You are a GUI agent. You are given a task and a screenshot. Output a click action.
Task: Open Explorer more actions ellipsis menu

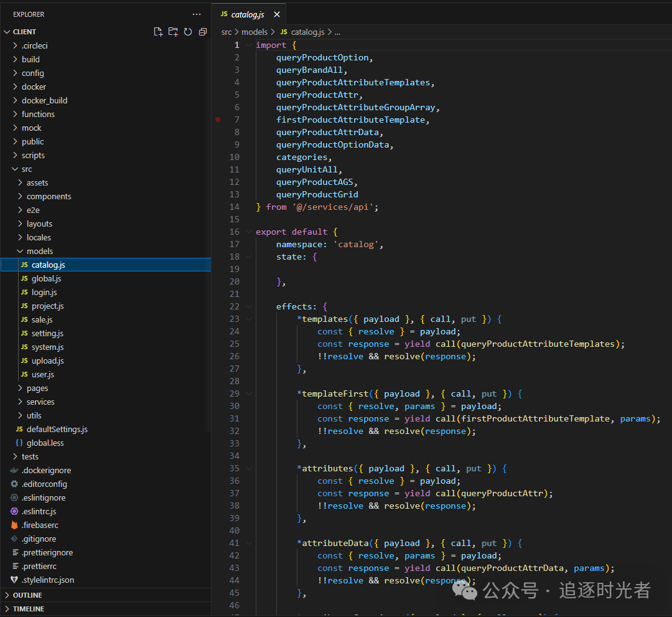[x=197, y=14]
